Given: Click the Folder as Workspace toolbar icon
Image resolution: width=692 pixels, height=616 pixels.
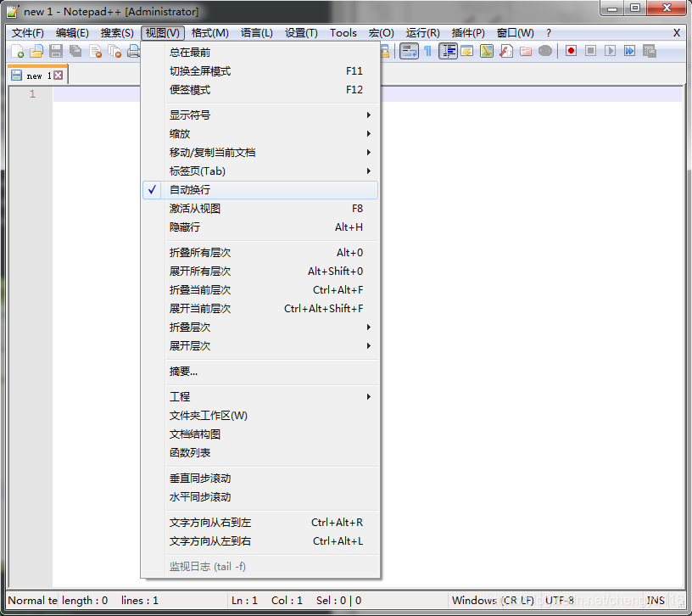Looking at the screenshot, I should click(x=526, y=51).
